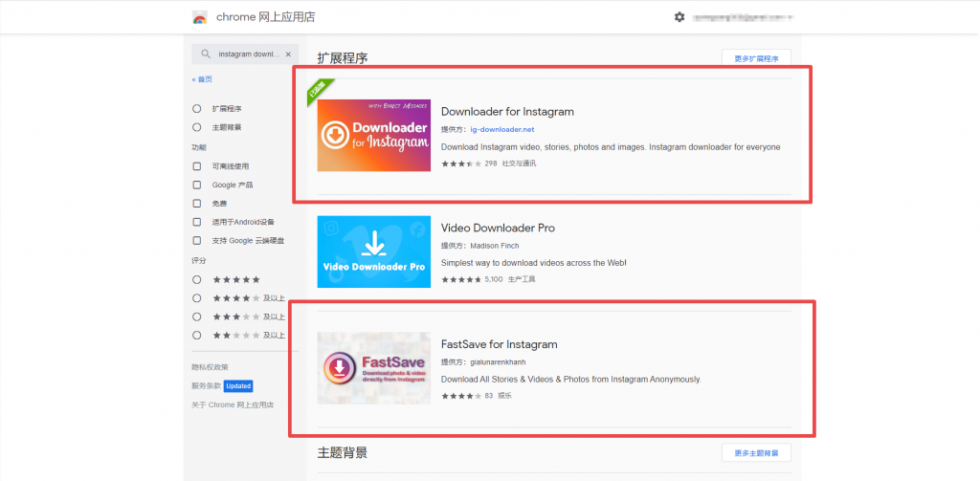The width and height of the screenshot is (980, 481).
Task: Select the four stars 及以上 filter
Action: 197,298
